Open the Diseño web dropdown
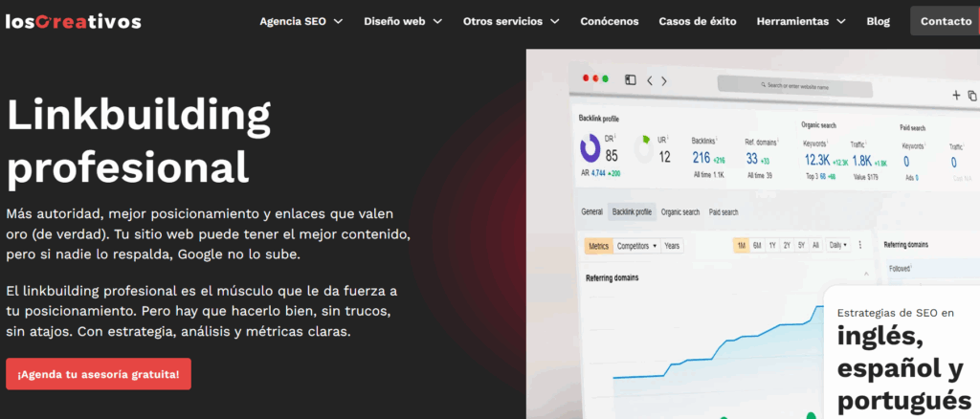This screenshot has width=980, height=419. [403, 21]
